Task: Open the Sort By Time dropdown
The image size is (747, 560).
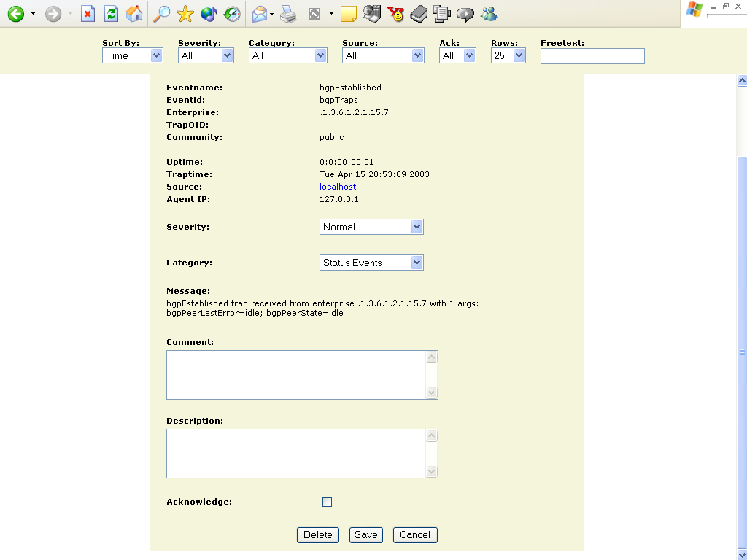Action: [x=132, y=55]
